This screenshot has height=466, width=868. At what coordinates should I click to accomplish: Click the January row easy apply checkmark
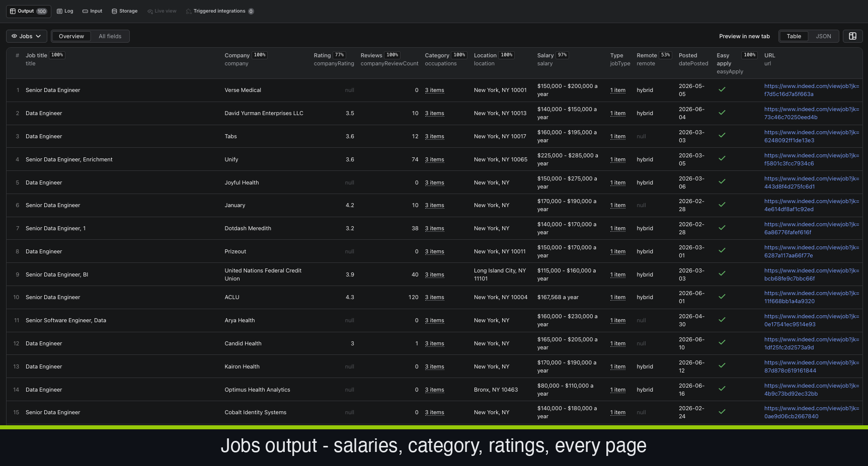pos(722,205)
